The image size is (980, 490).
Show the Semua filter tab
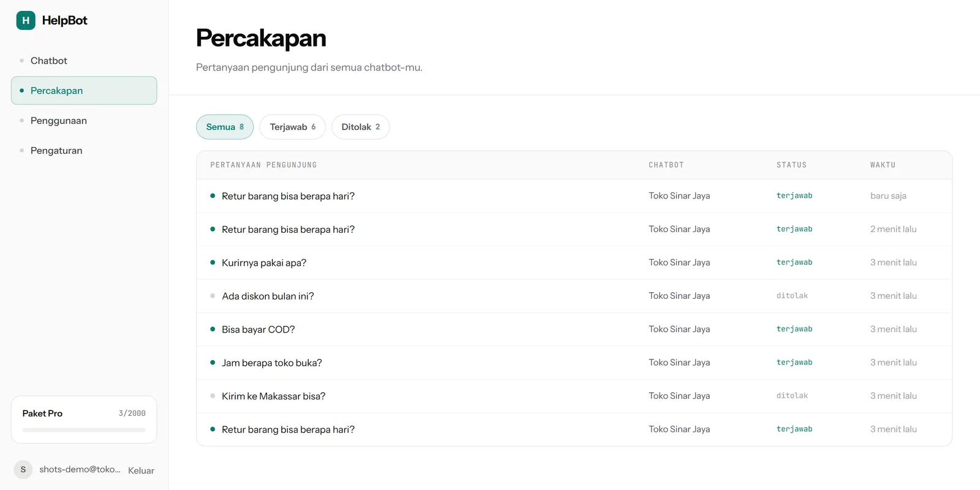coord(225,127)
